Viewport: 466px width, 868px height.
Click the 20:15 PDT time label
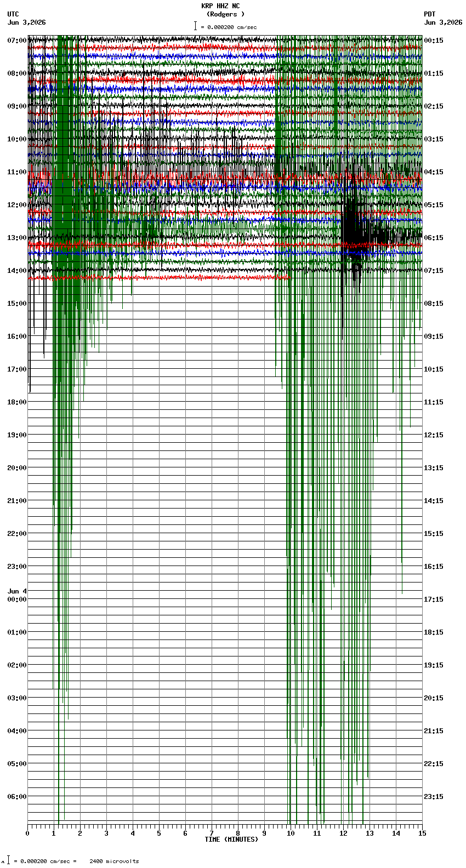(x=434, y=698)
